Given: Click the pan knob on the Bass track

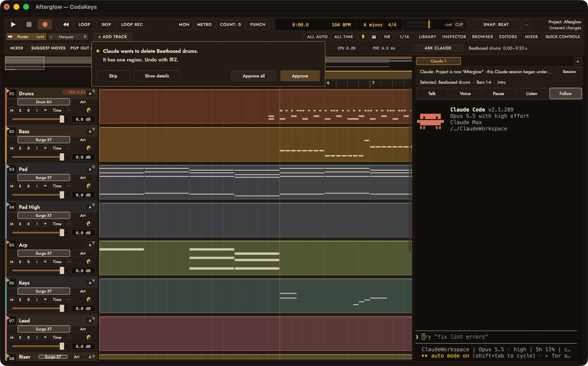Looking at the screenshot, I should (x=89, y=148).
